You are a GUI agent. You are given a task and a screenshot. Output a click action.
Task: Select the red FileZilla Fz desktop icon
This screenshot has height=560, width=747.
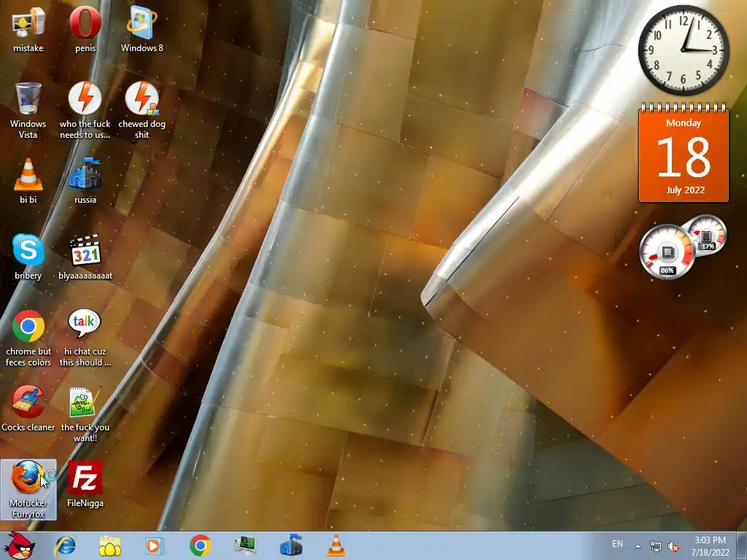click(x=85, y=478)
